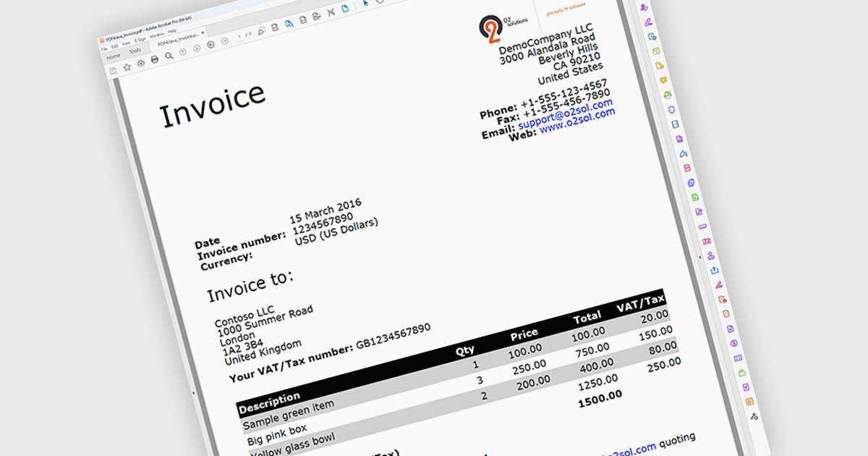Open the www.o2sol.com web link

tap(577, 121)
